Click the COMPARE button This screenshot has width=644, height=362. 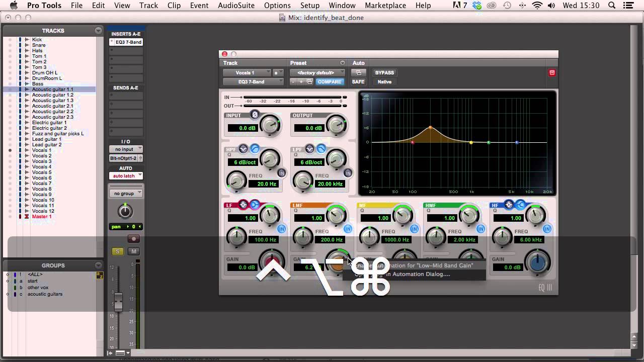[330, 82]
